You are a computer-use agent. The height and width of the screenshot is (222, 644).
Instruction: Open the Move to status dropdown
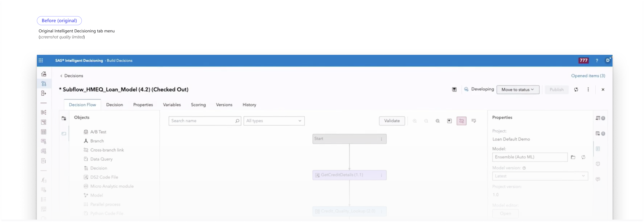pyautogui.click(x=518, y=90)
